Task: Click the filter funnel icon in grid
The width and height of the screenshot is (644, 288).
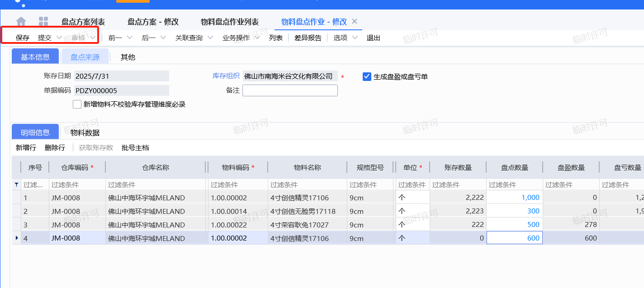Action: (x=17, y=184)
